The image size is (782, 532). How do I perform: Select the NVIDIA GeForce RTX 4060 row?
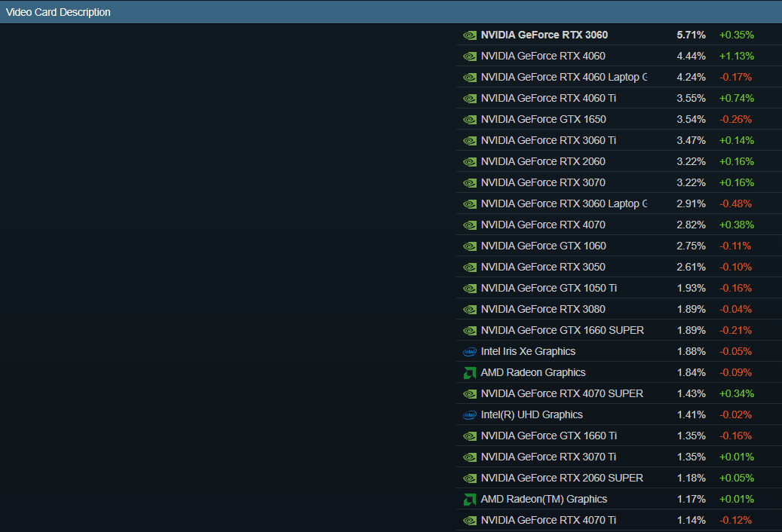[542, 56]
